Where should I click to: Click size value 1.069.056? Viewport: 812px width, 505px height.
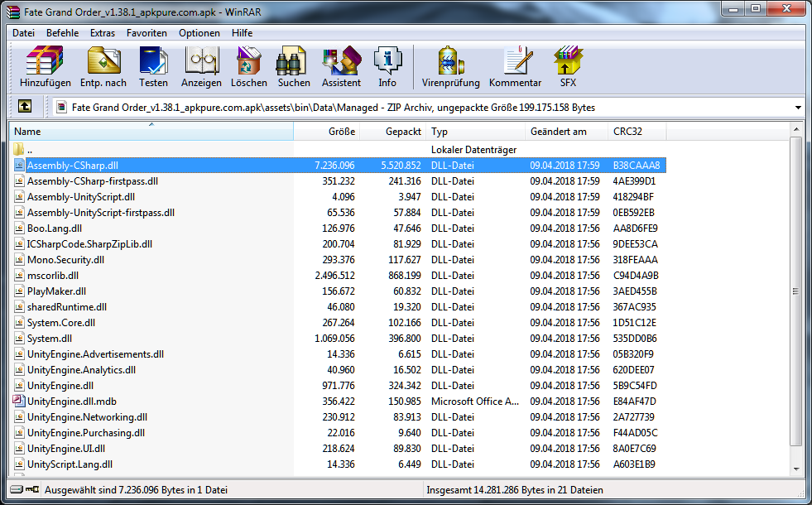pos(334,339)
